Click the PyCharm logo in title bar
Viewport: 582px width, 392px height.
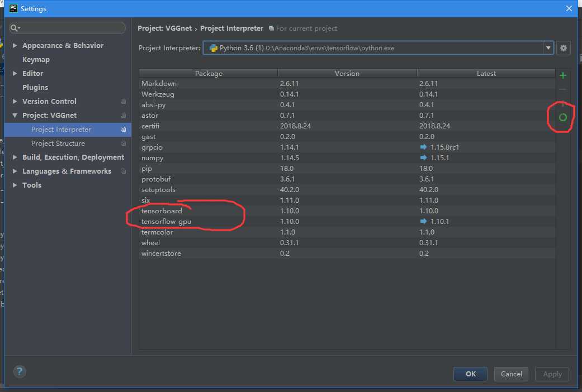click(x=13, y=8)
